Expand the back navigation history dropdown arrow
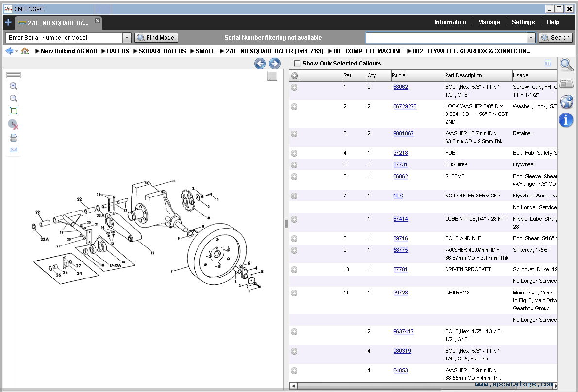Screen dimensions: 578x392 pos(17,51)
